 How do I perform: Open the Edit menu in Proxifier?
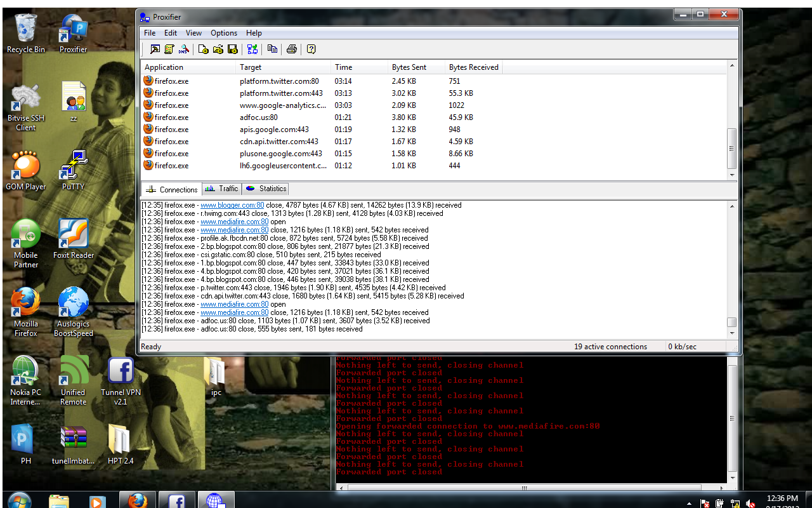pos(171,33)
